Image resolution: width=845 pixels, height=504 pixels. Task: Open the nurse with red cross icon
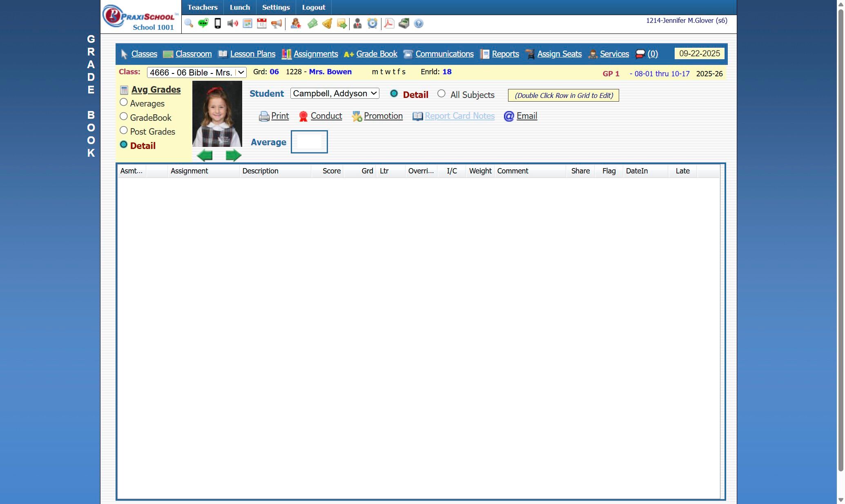pos(296,23)
